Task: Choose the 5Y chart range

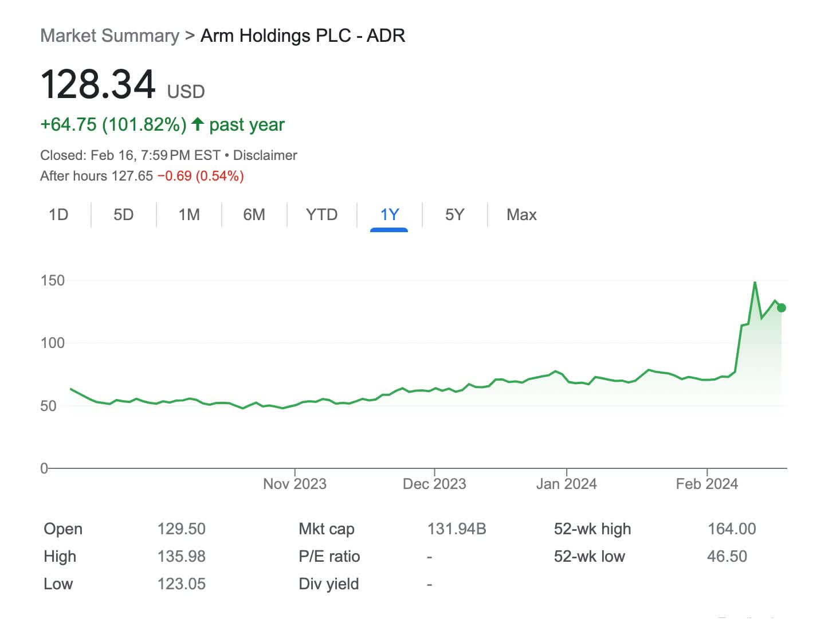Action: click(x=454, y=215)
